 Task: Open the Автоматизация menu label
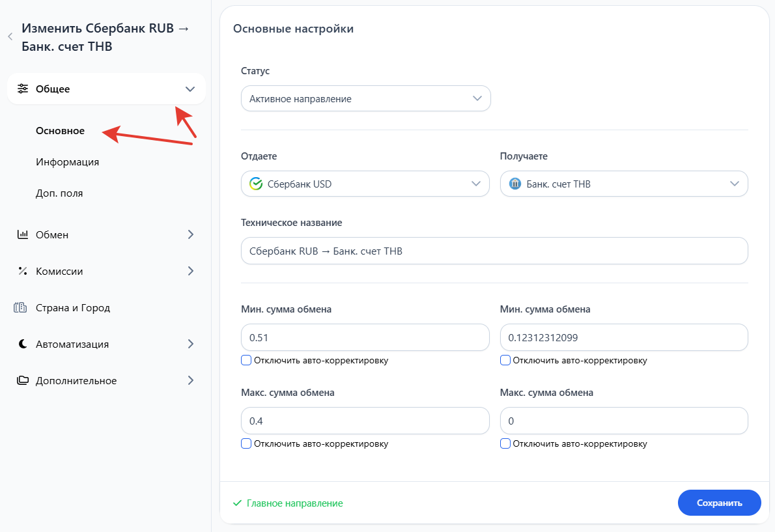(72, 344)
